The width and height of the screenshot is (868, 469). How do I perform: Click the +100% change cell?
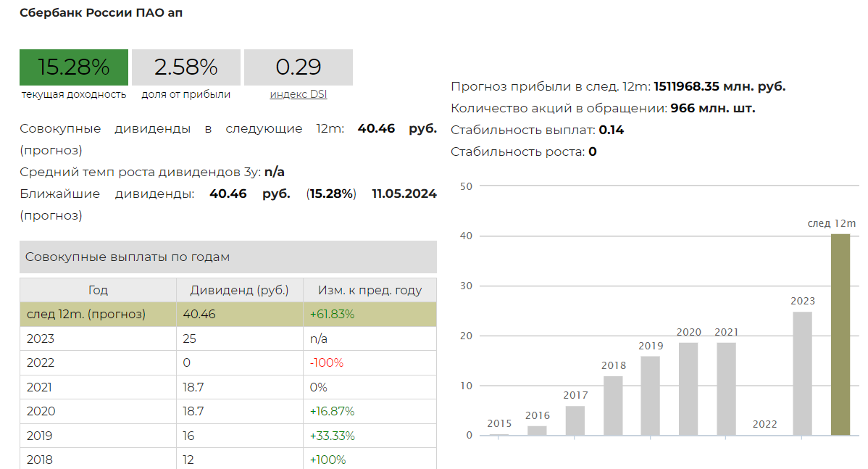click(370, 459)
